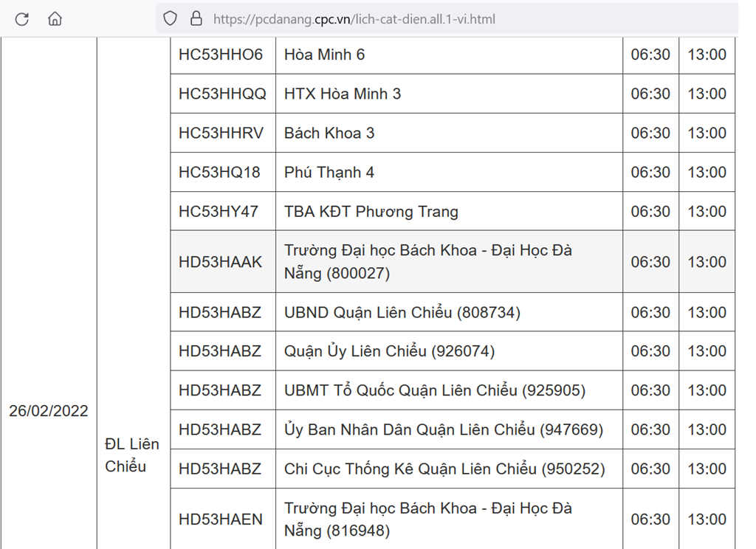Select code HD53HAAK
The width and height of the screenshot is (756, 549).
tap(220, 262)
